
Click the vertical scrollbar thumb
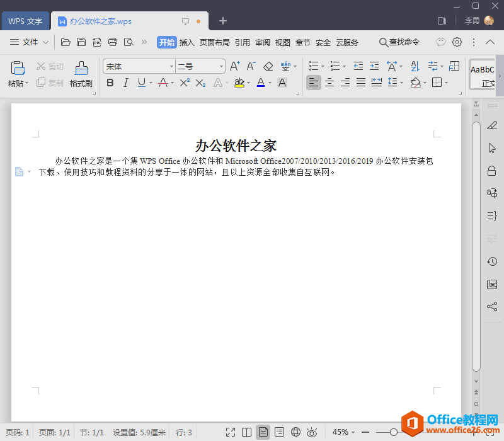pos(476,247)
